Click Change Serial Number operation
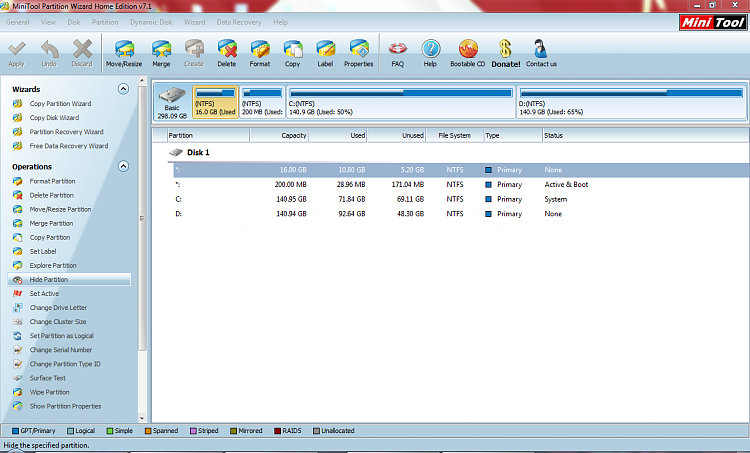Screen dimensions: 750x453 click(61, 350)
